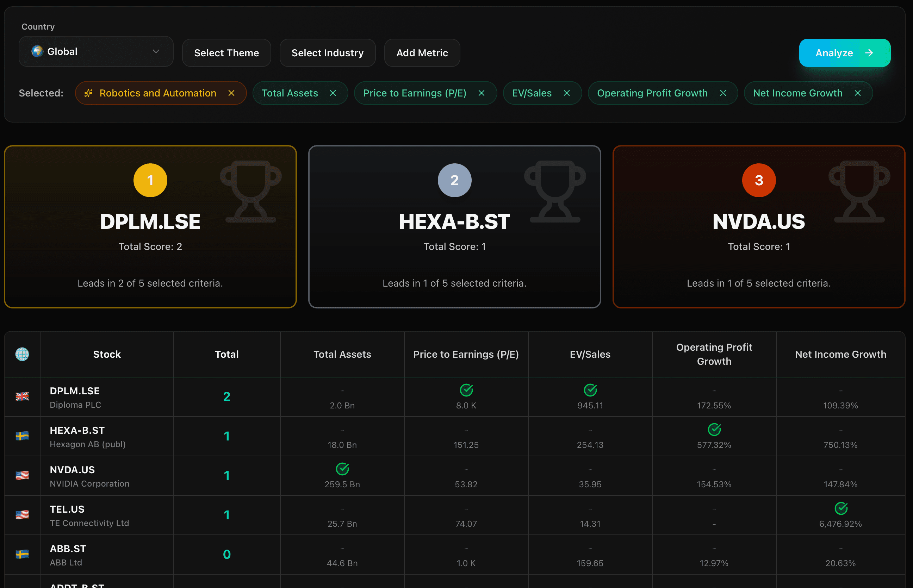Screen dimensions: 913x588
Task: Click the globe icon in table header
Action: [22, 354]
